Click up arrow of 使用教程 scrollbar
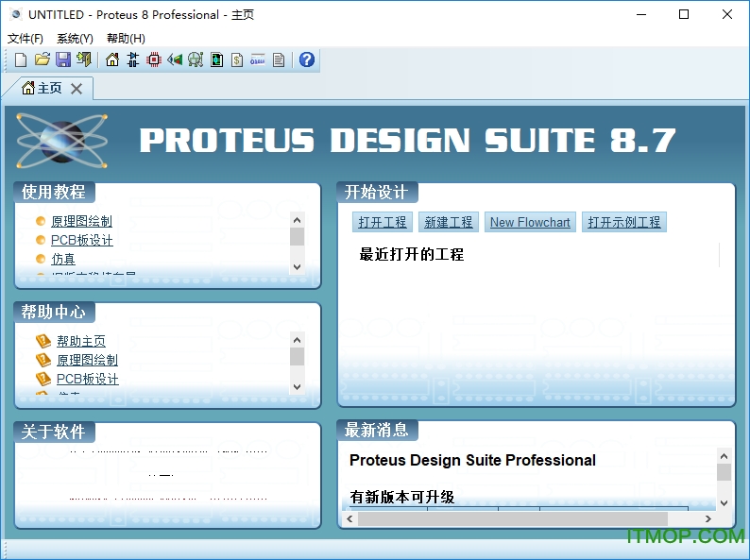 [x=297, y=220]
